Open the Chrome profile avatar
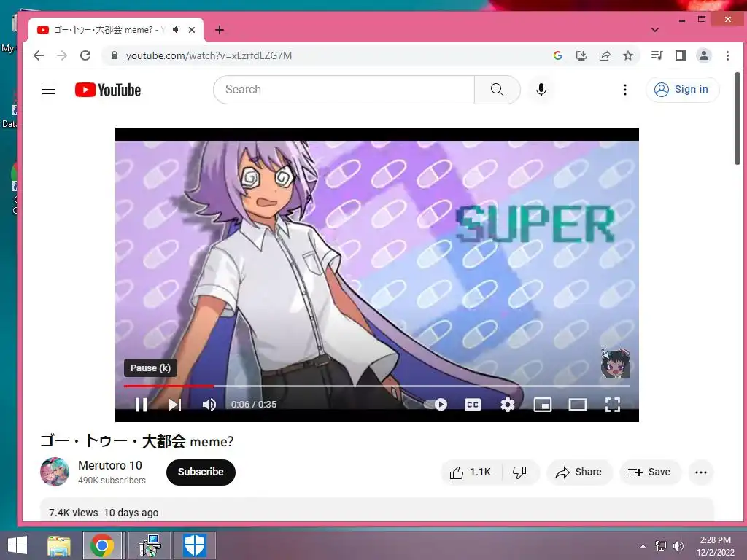 704,55
